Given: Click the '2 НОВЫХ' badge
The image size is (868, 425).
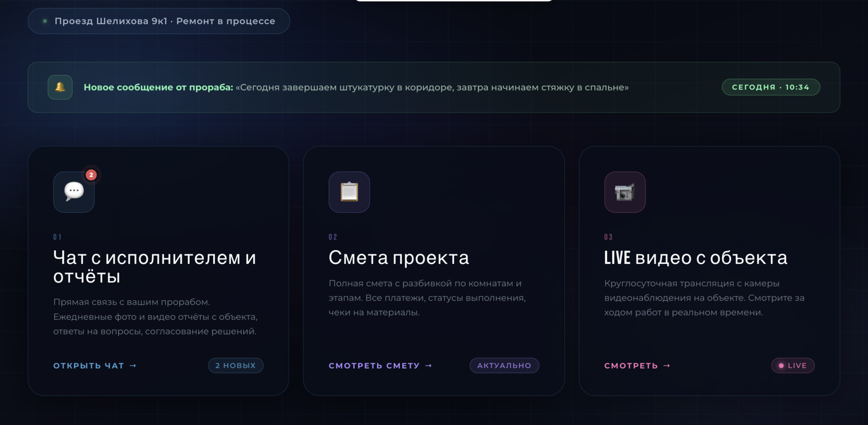Looking at the screenshot, I should pyautogui.click(x=236, y=365).
